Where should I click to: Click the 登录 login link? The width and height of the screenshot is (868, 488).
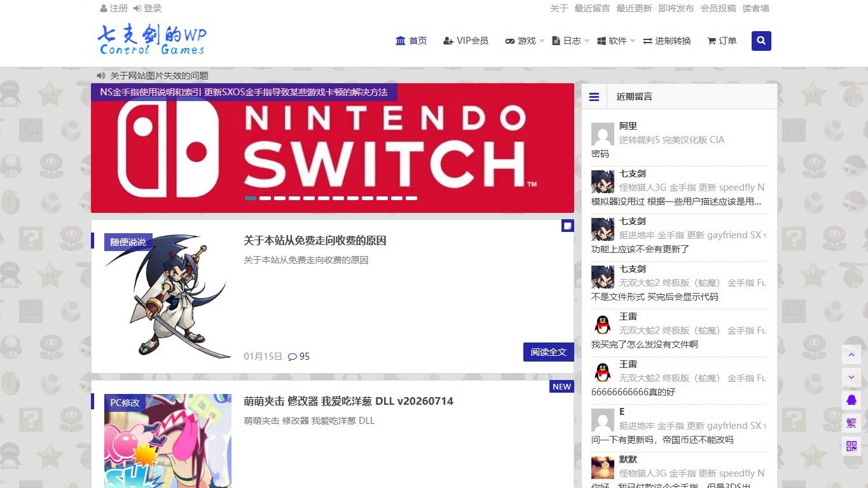click(x=148, y=8)
